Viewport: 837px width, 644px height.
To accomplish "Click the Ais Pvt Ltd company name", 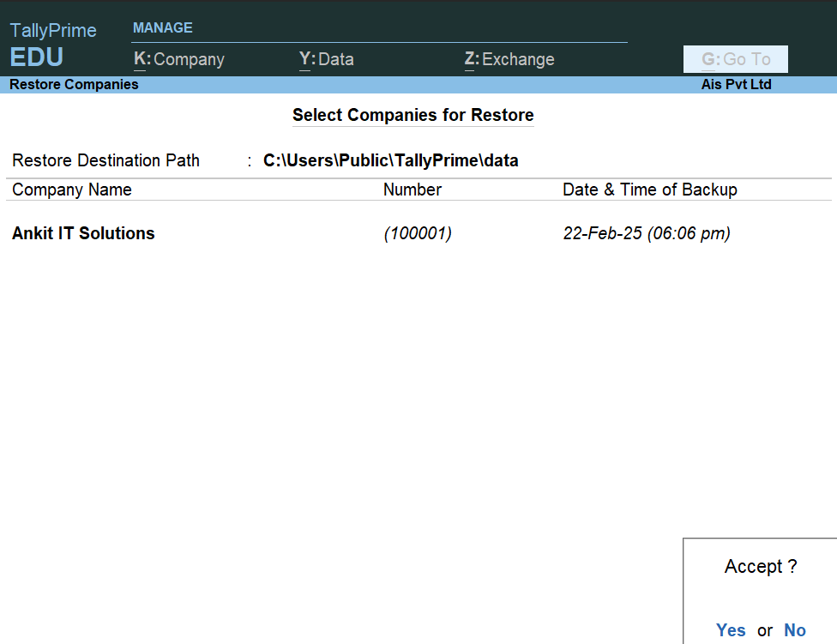I will tap(736, 85).
